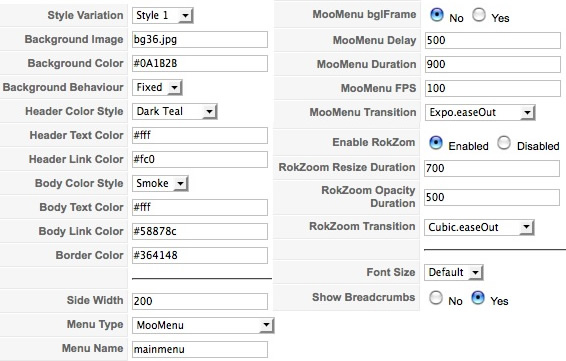566x361 pixels.
Task: Open the Font Size dropdown
Action: click(x=453, y=273)
